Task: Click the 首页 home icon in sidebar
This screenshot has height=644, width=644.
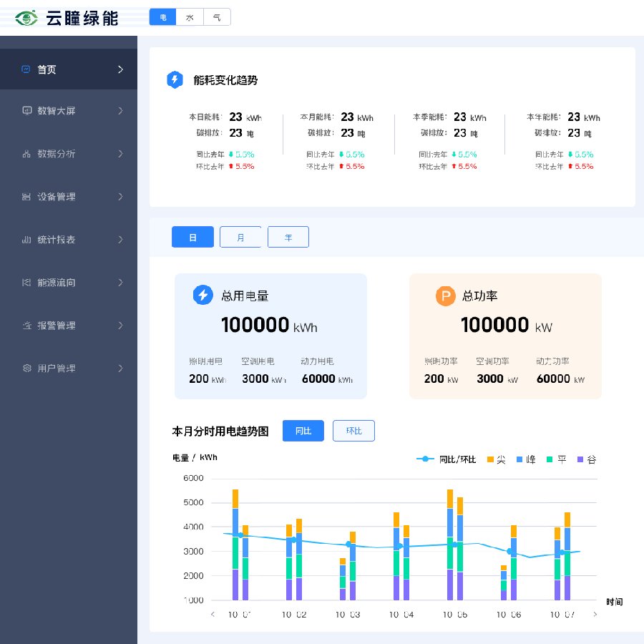Action: pyautogui.click(x=26, y=69)
